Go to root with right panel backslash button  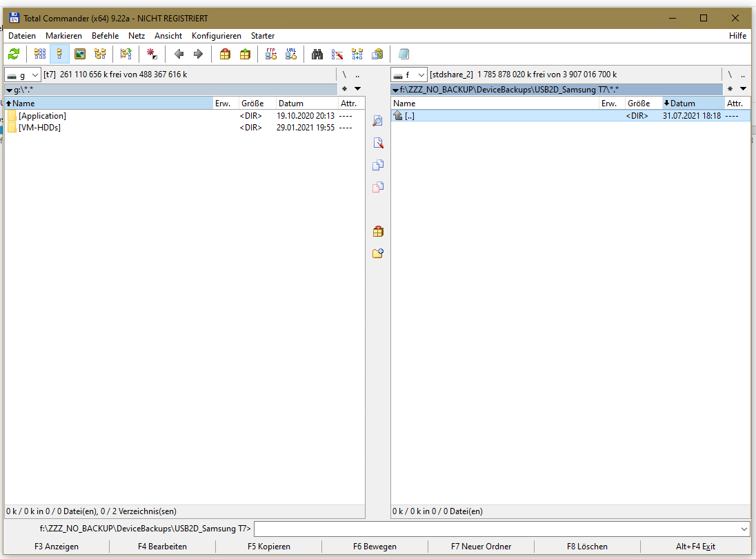(x=730, y=75)
